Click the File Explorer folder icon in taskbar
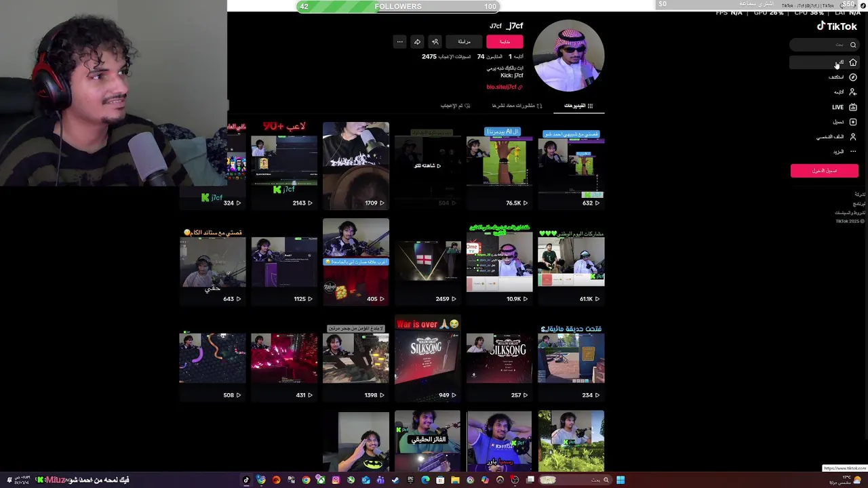The height and width of the screenshot is (488, 868). (x=455, y=480)
